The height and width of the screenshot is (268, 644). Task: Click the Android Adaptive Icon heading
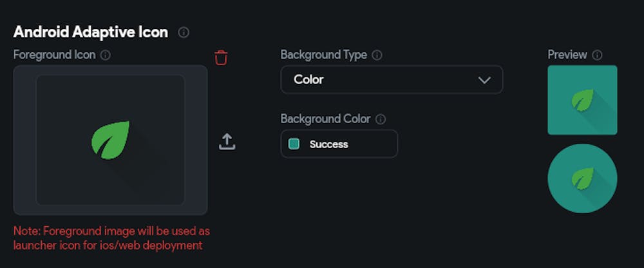point(91,32)
